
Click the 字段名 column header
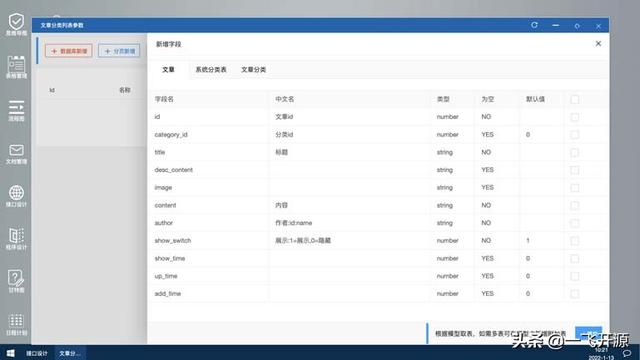pyautogui.click(x=164, y=99)
